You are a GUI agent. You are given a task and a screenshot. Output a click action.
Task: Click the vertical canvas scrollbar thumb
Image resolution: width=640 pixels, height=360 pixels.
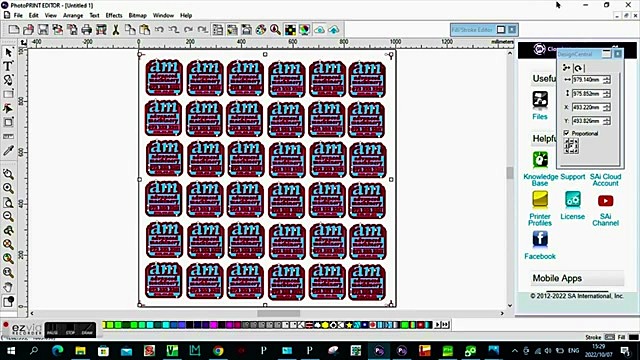coord(510,173)
